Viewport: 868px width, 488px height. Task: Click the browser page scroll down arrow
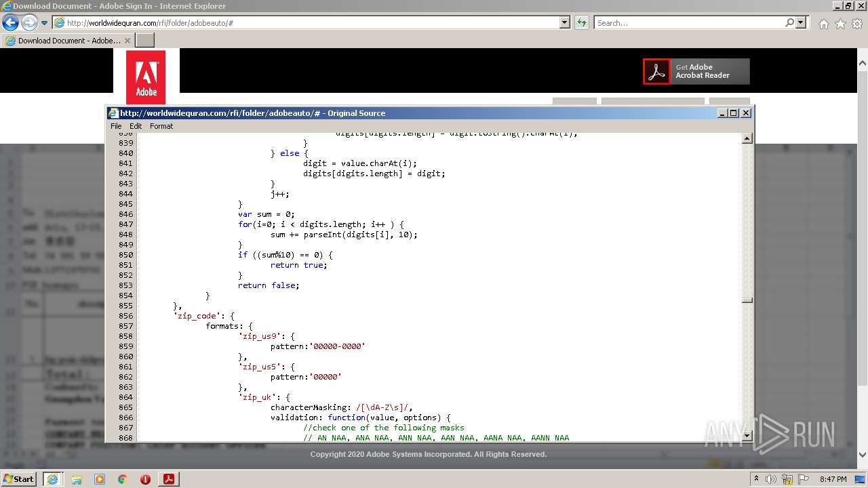863,455
